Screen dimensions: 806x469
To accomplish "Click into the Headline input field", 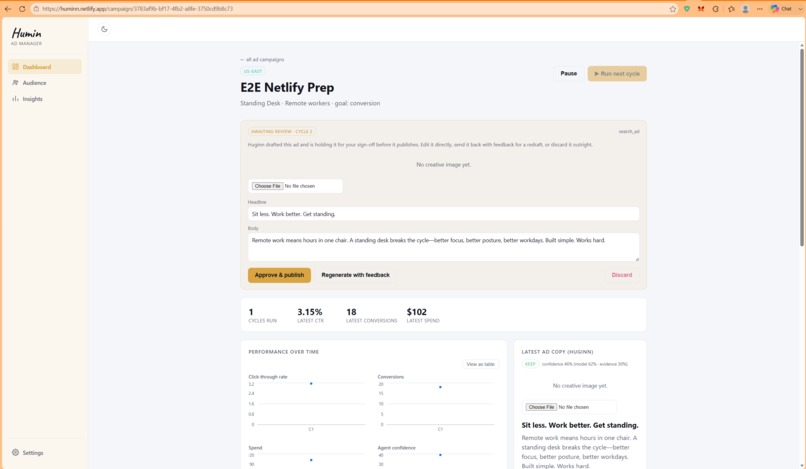I will (x=443, y=214).
